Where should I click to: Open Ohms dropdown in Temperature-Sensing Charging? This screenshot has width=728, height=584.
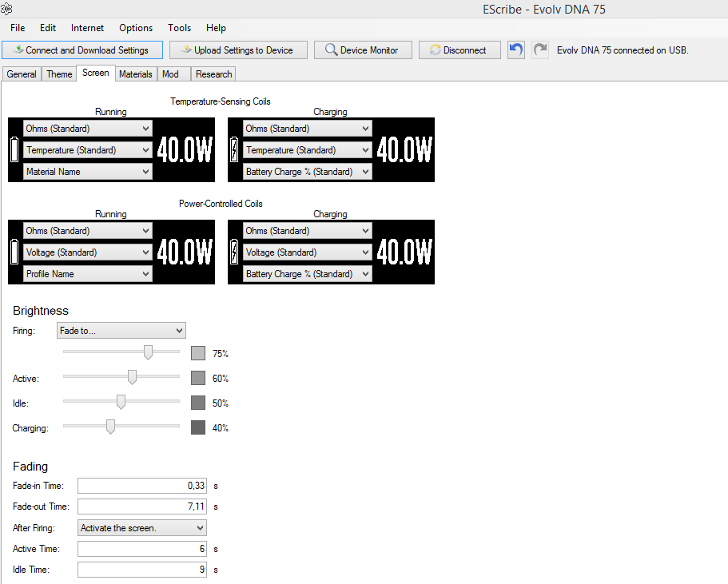[308, 129]
